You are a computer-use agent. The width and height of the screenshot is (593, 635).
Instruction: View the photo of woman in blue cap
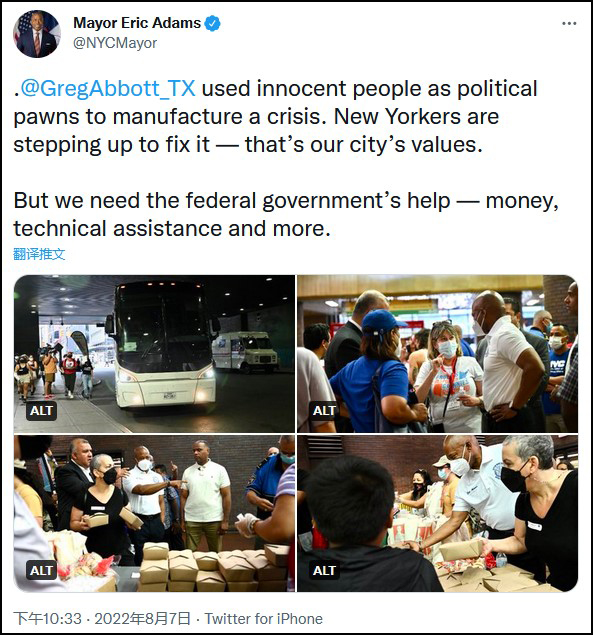click(437, 354)
